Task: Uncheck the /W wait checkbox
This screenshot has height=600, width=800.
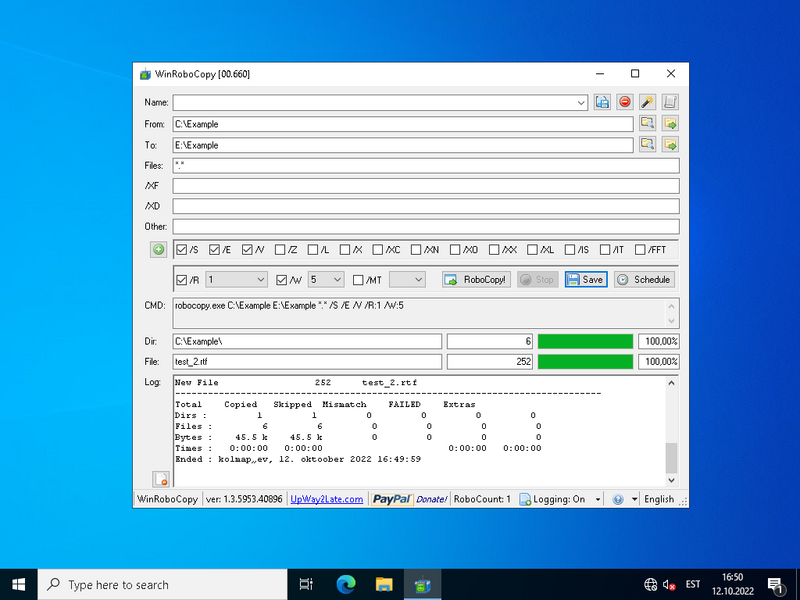Action: 282,280
